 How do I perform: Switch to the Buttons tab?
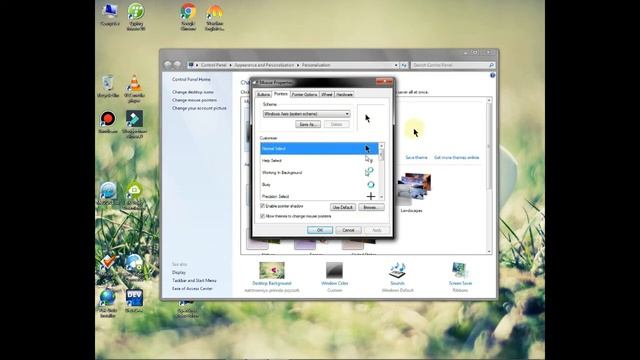coord(264,94)
